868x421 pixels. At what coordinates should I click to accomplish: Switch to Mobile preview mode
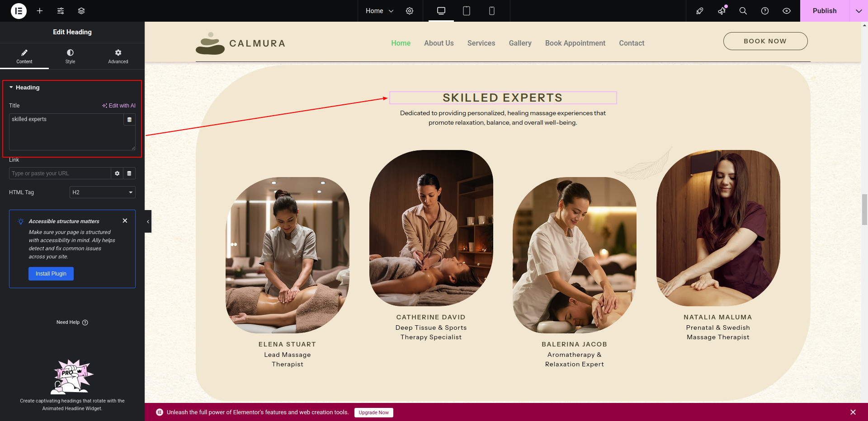(492, 11)
